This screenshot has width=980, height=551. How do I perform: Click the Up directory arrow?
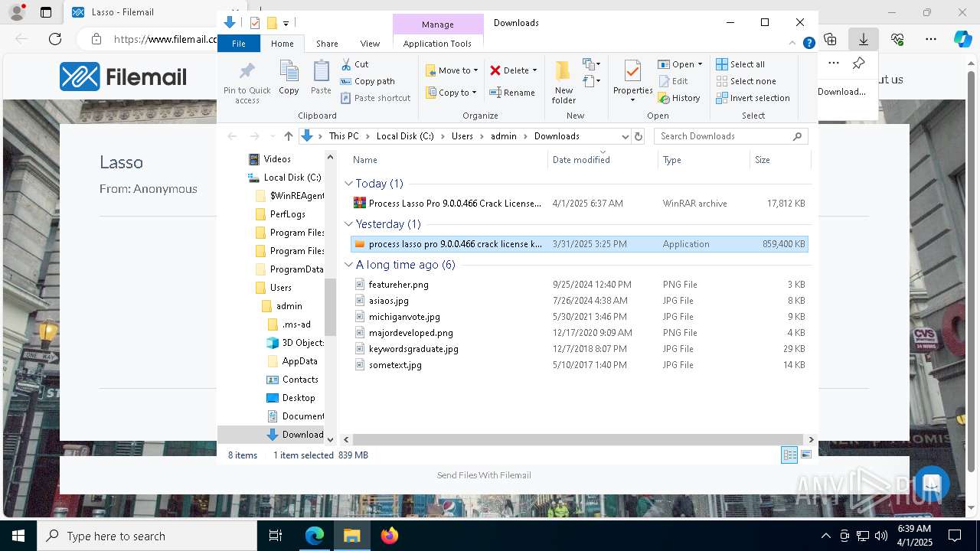(288, 136)
